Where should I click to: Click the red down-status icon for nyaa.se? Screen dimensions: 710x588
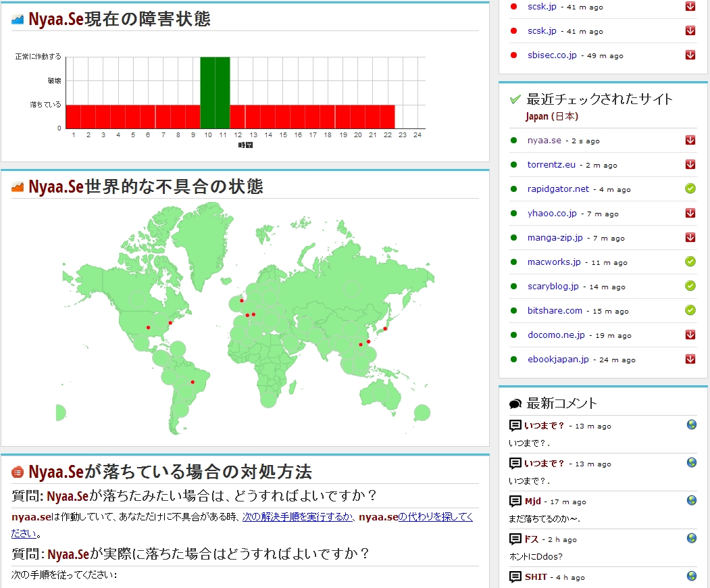pyautogui.click(x=690, y=140)
